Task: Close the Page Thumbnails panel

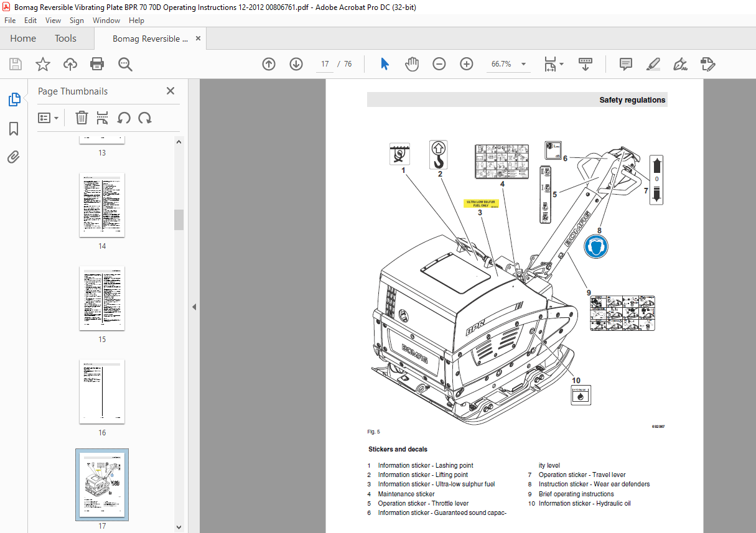Action: click(x=170, y=91)
